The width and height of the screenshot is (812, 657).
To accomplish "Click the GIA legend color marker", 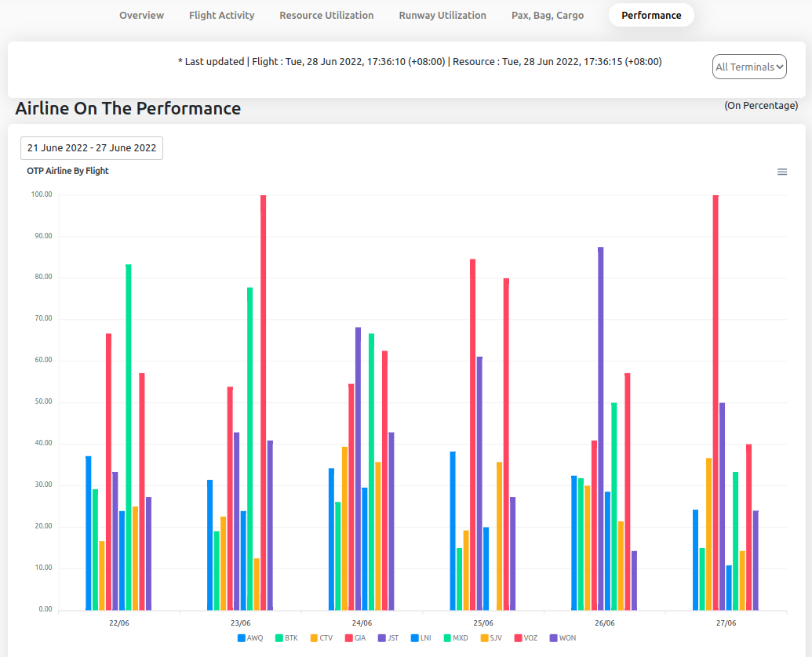I will [349, 638].
